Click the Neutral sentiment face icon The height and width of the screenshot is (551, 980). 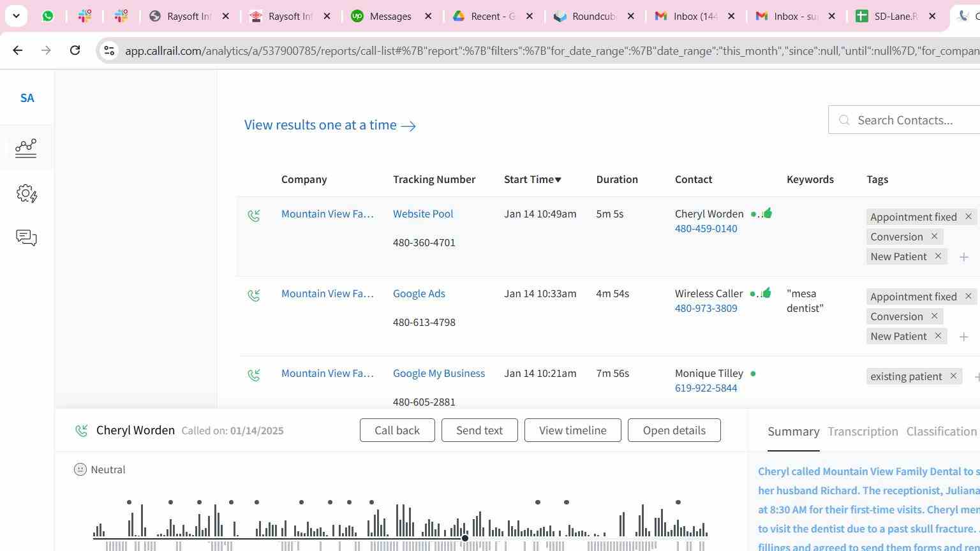pos(80,470)
